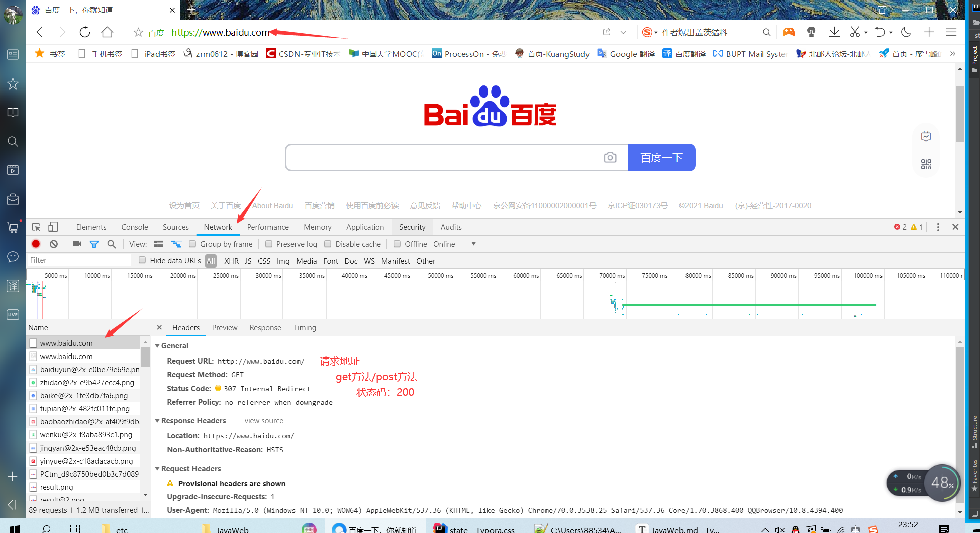Viewport: 980px width, 533px height.
Task: Toggle the network filter funnel icon
Action: [94, 244]
